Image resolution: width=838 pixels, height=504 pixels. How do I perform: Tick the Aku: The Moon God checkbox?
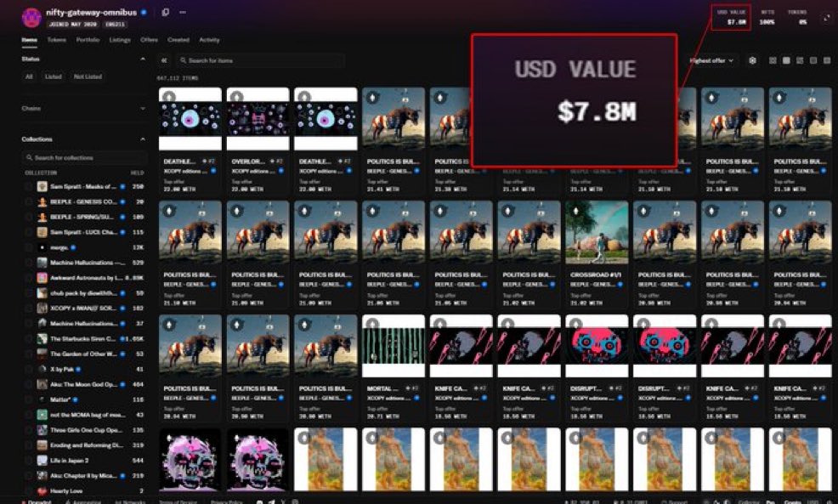(28, 384)
